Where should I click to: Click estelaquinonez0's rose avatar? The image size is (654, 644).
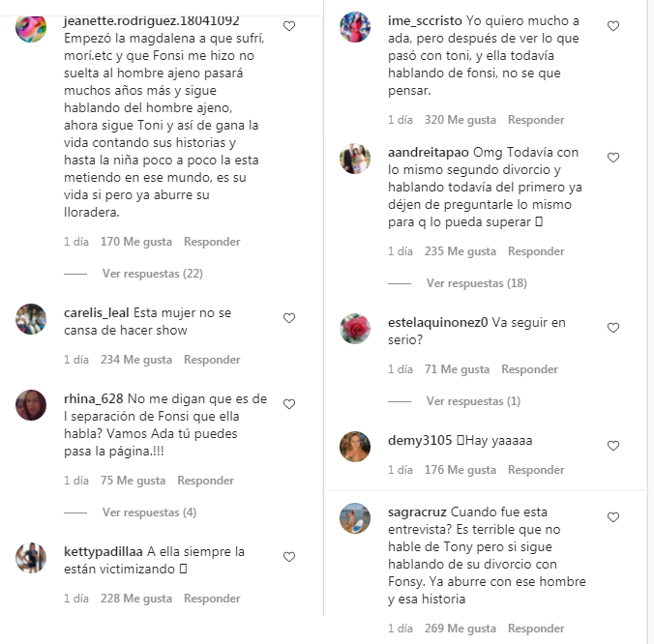355,330
